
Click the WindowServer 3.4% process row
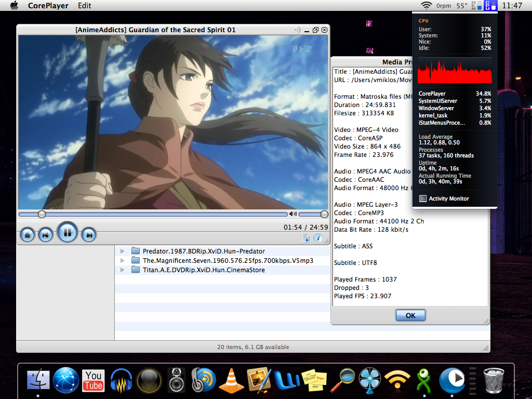click(x=455, y=108)
